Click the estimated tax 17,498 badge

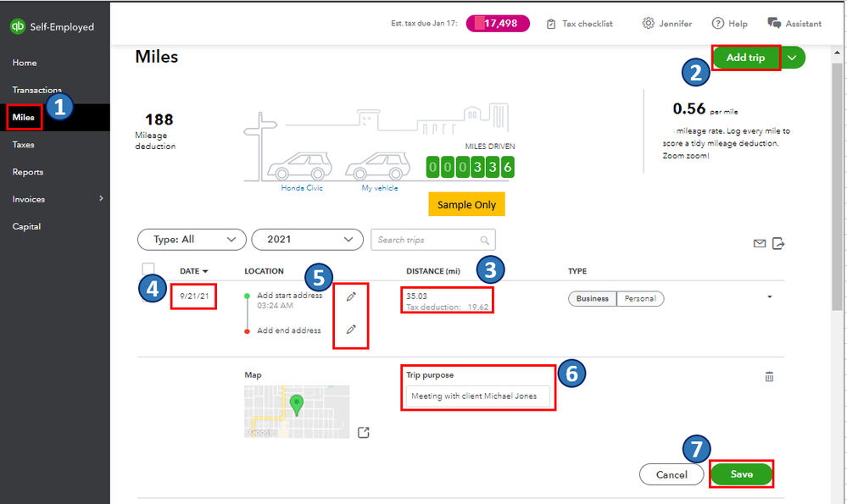point(498,24)
